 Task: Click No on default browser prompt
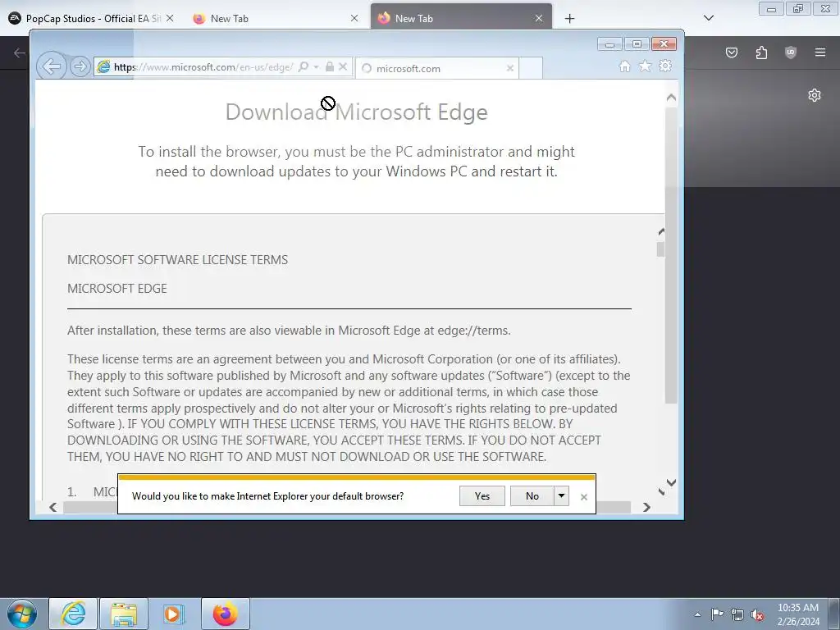click(x=532, y=496)
